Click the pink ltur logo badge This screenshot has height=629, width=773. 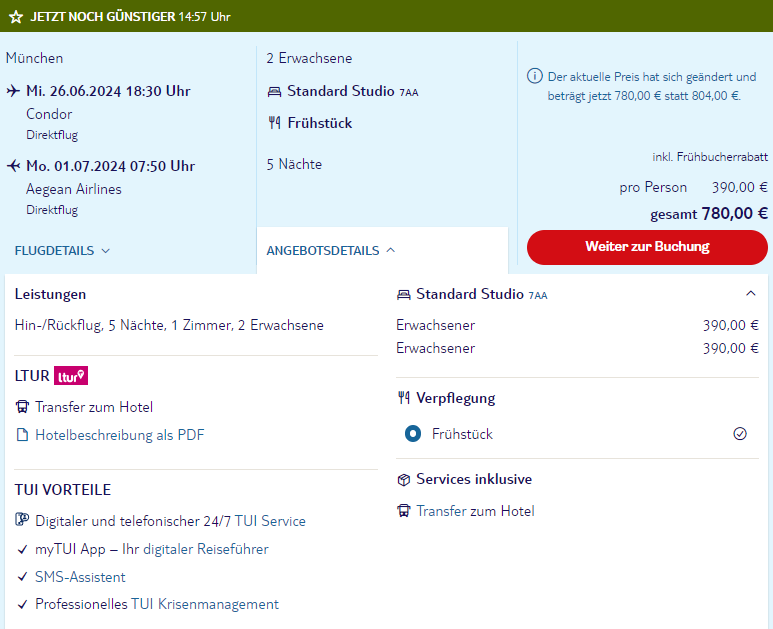coord(71,376)
